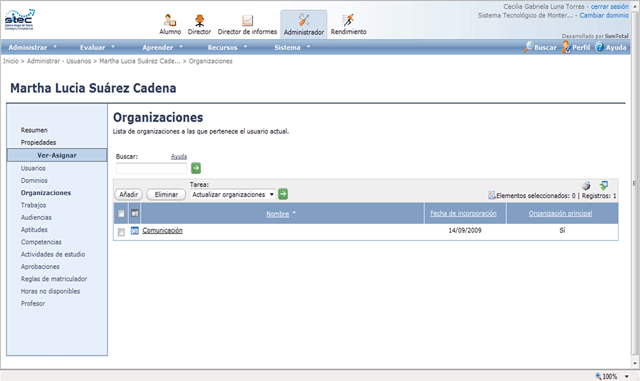Click the export icon above the table

coord(604,185)
